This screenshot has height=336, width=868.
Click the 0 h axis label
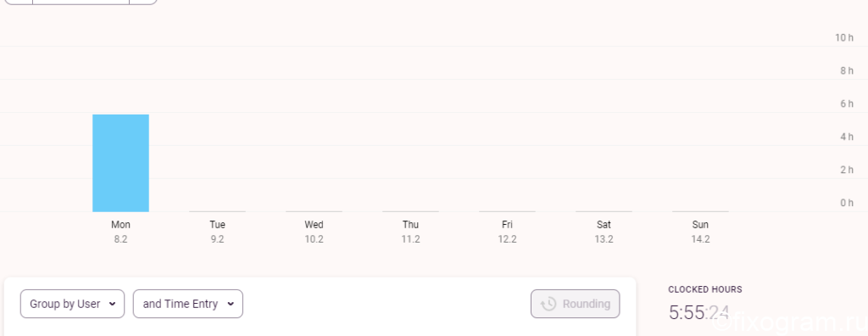(847, 203)
